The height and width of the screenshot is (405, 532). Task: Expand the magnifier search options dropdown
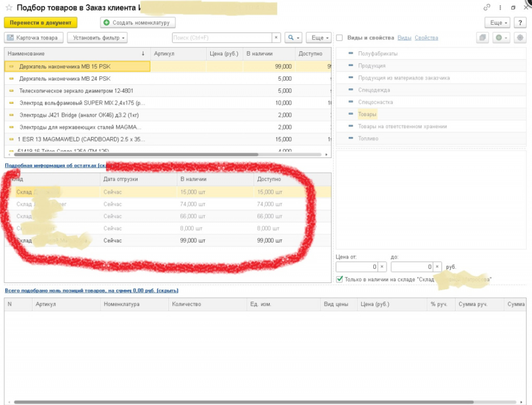point(293,38)
